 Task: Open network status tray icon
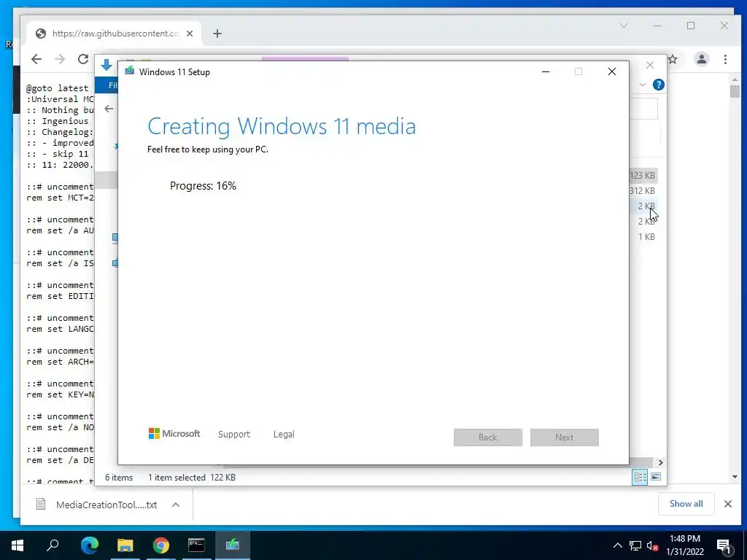tap(635, 545)
